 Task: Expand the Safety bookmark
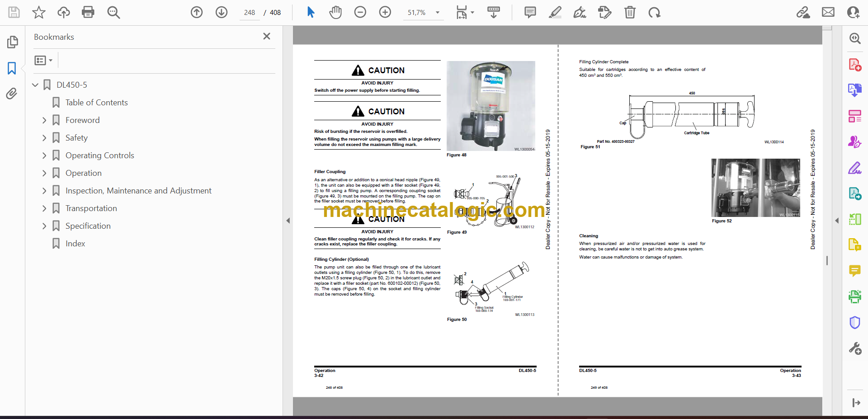tap(44, 138)
